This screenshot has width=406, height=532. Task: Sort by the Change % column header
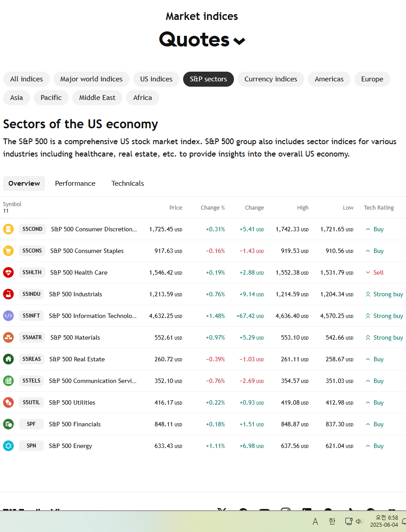pyautogui.click(x=213, y=208)
